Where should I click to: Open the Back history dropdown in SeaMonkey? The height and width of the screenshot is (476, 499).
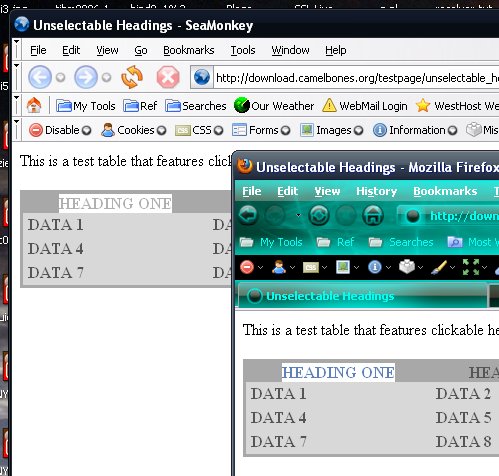(x=60, y=77)
